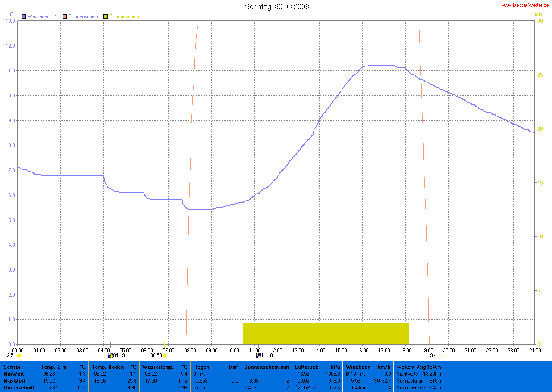Viewport: 552px width, 392px height.
Task: Click the moon icon beside 12:51
Action: point(19,355)
